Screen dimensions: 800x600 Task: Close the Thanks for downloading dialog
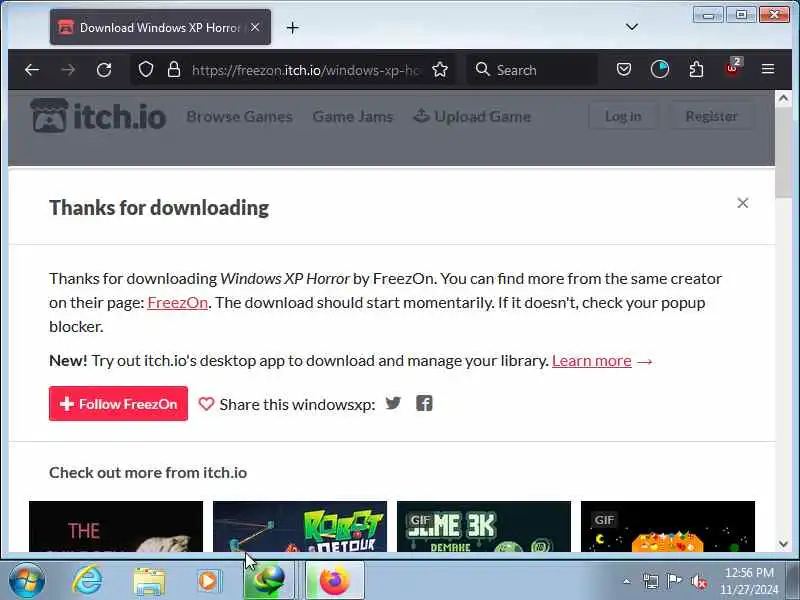pos(742,203)
